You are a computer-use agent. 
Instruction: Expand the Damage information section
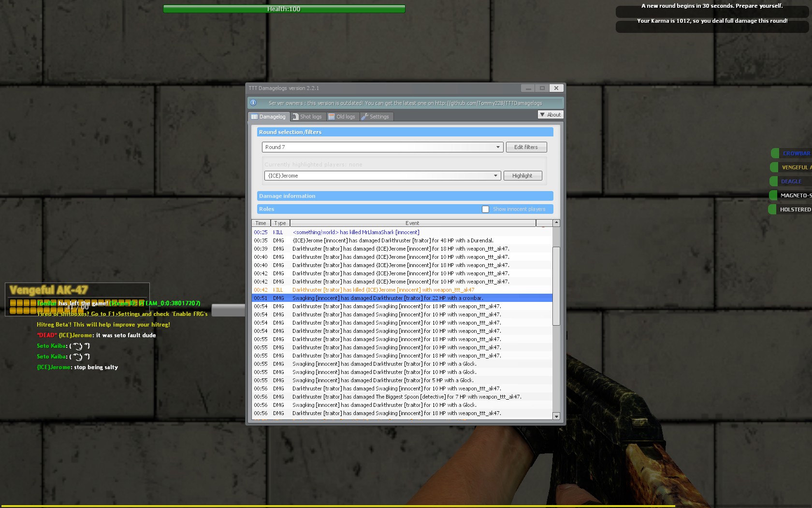pyautogui.click(x=405, y=196)
